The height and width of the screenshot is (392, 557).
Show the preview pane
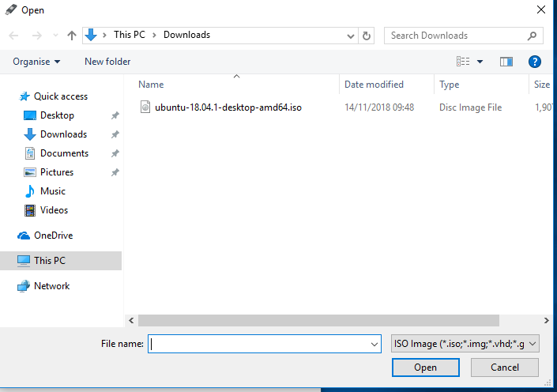pos(506,62)
